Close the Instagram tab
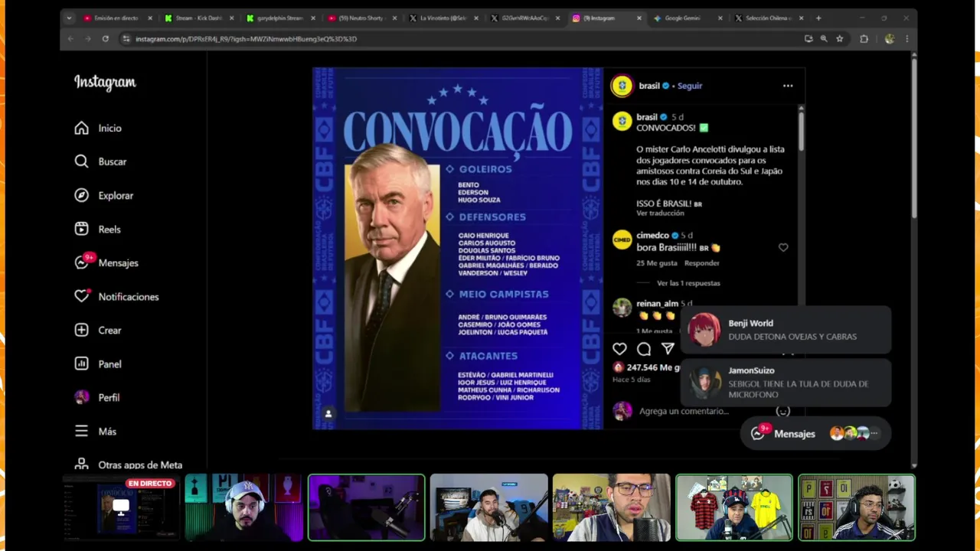Viewport: 980px width, 551px height. (639, 18)
